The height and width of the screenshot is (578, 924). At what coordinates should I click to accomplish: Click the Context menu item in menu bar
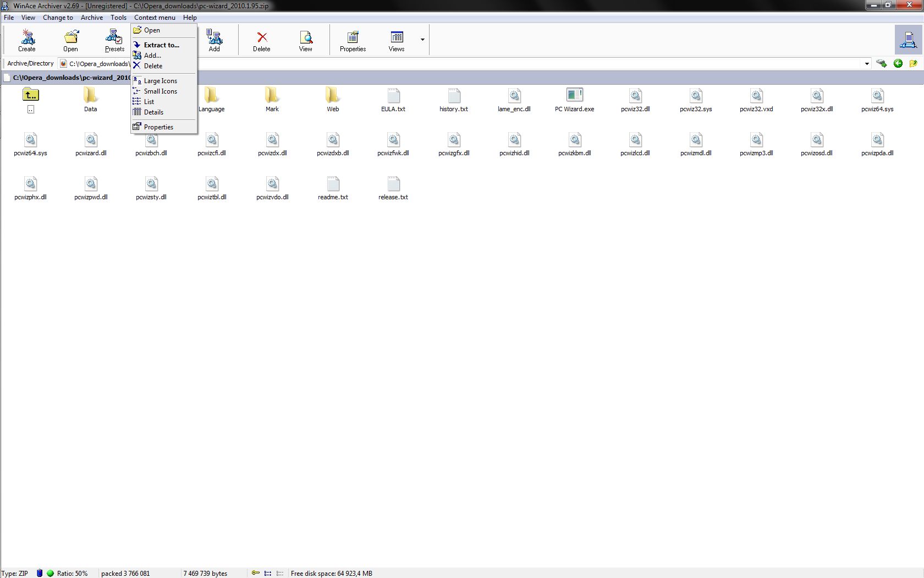tap(155, 18)
